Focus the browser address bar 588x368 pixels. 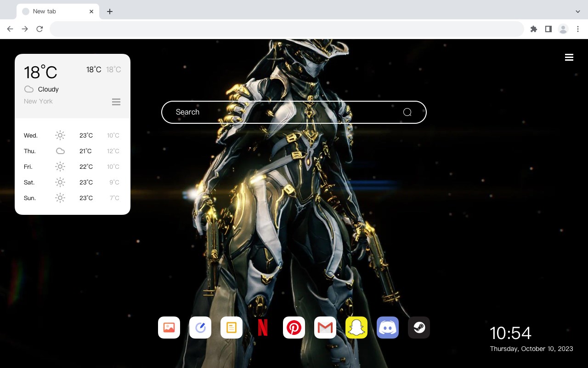(287, 29)
